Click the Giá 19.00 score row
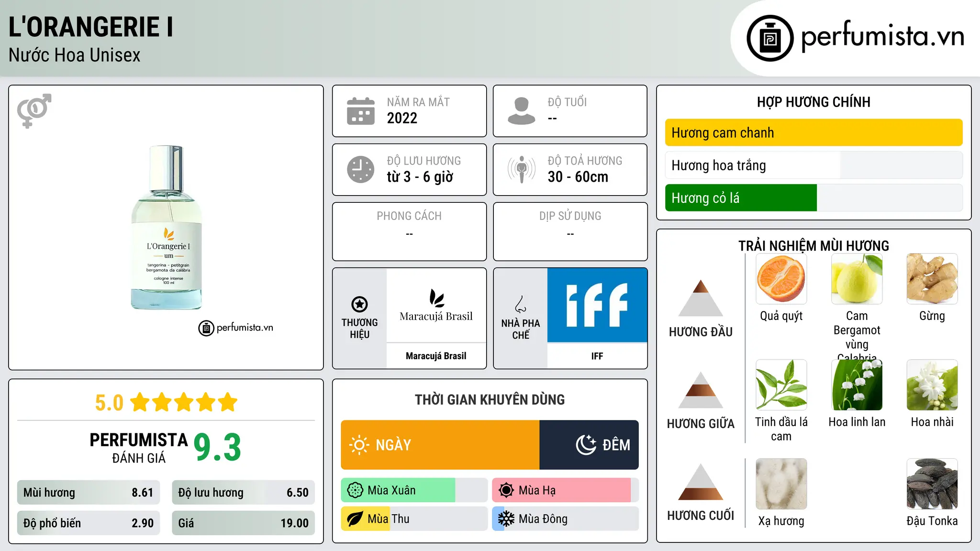Screen dimensions: 980x551 (243, 523)
